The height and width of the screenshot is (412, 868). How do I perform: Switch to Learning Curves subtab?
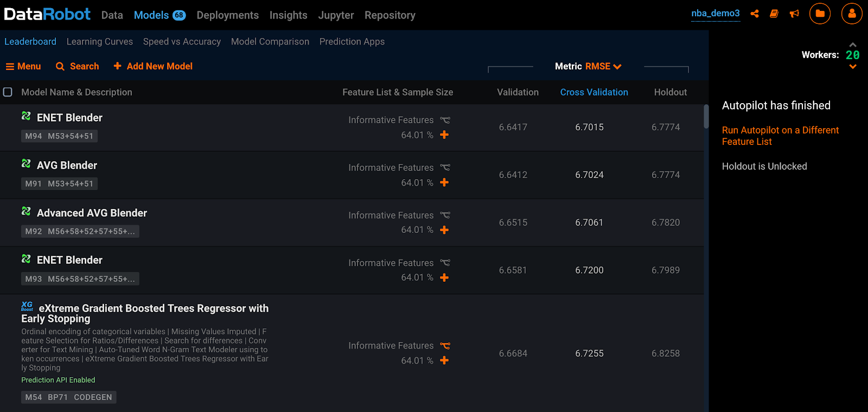tap(100, 41)
